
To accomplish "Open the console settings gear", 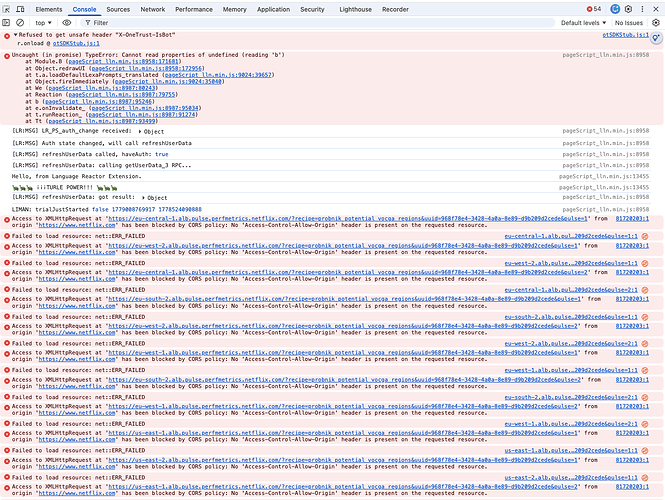I will 656,22.
